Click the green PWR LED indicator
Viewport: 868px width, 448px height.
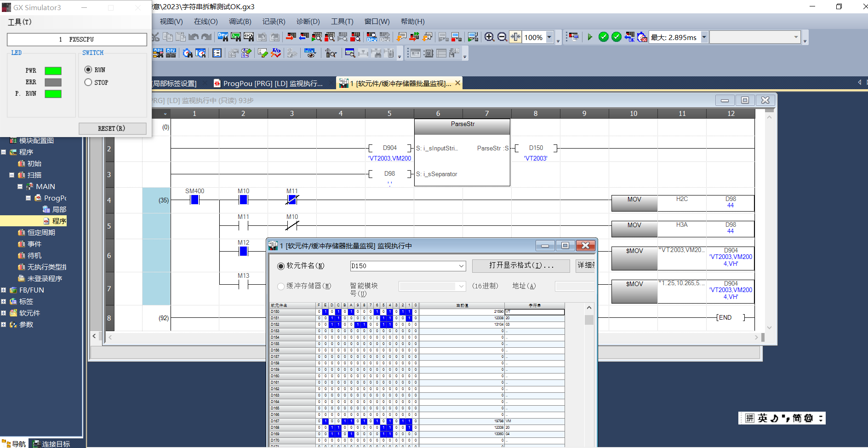coord(53,71)
